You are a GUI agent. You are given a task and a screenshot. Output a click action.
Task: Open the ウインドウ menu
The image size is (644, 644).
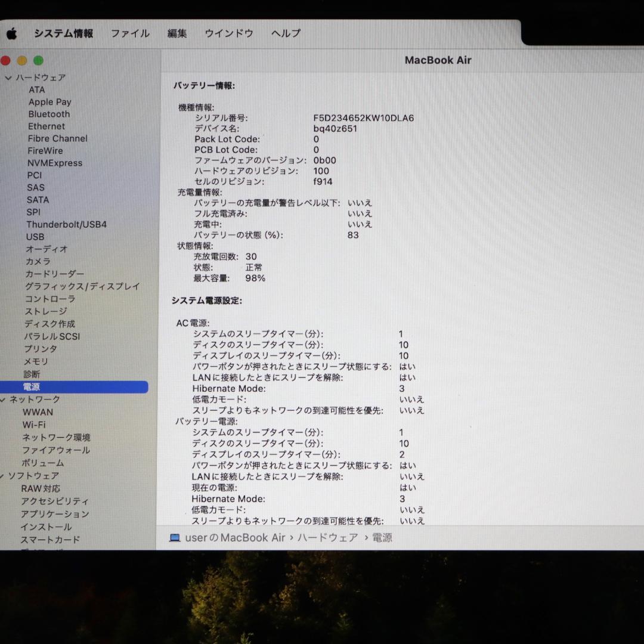[228, 33]
